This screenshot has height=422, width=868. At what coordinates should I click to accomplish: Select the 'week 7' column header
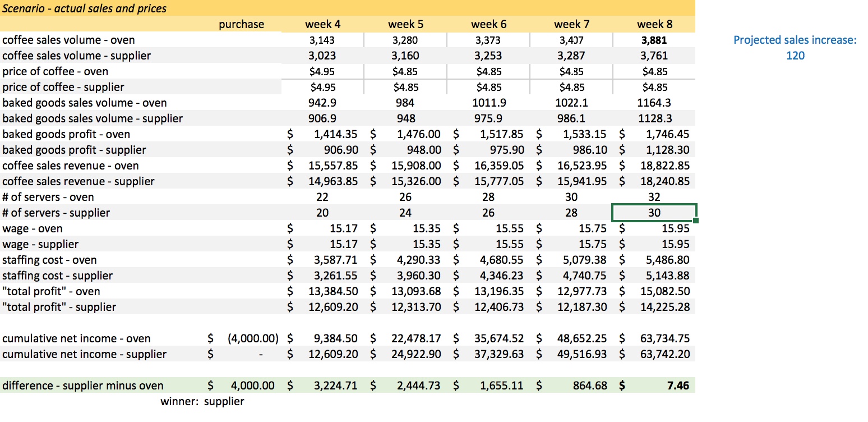pyautogui.click(x=571, y=24)
